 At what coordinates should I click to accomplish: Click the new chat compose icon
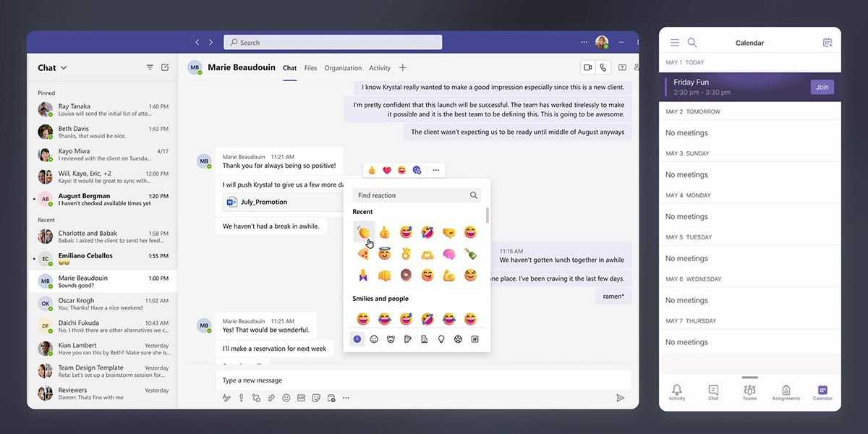[x=165, y=67]
